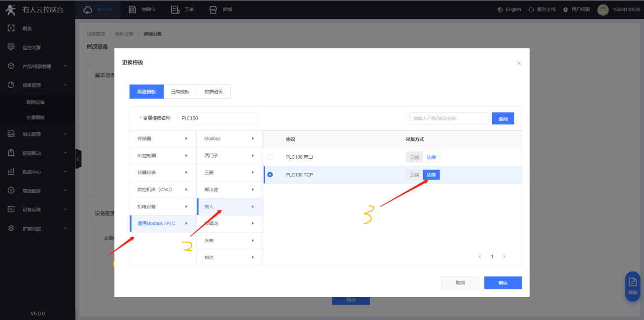This screenshot has width=644, height=320.
Task: Select the PLC100 TCP radio button
Action: [270, 175]
